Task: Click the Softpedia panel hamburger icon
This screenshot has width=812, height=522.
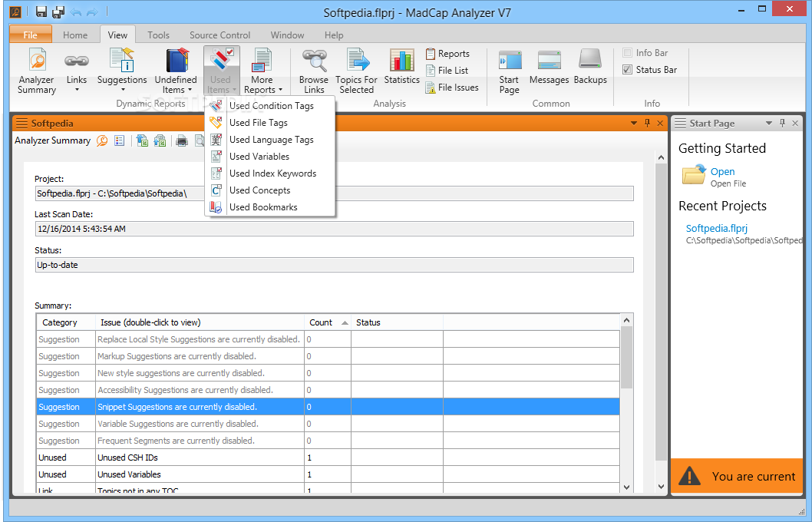Action: pyautogui.click(x=21, y=124)
